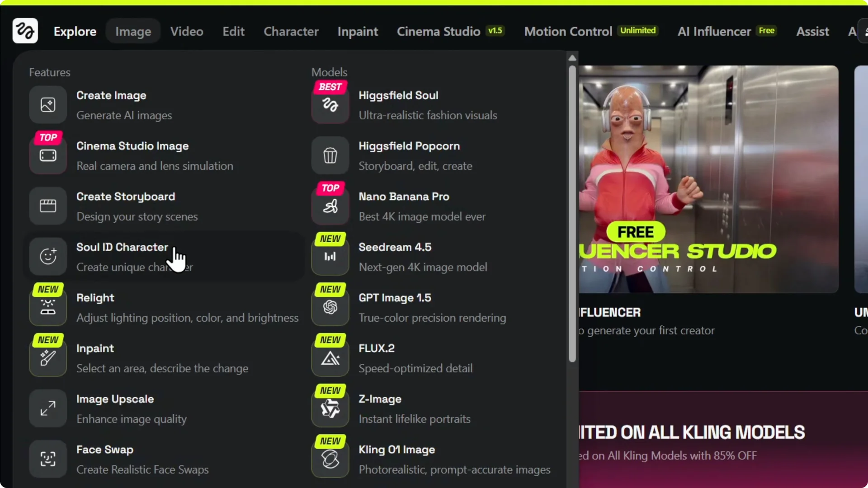Click the Assist navigation button
Viewport: 868px width, 488px height.
coord(812,31)
